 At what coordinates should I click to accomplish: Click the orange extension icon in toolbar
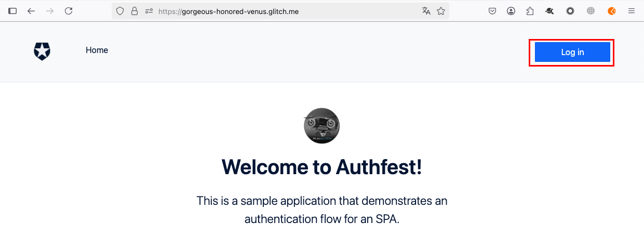click(x=612, y=11)
